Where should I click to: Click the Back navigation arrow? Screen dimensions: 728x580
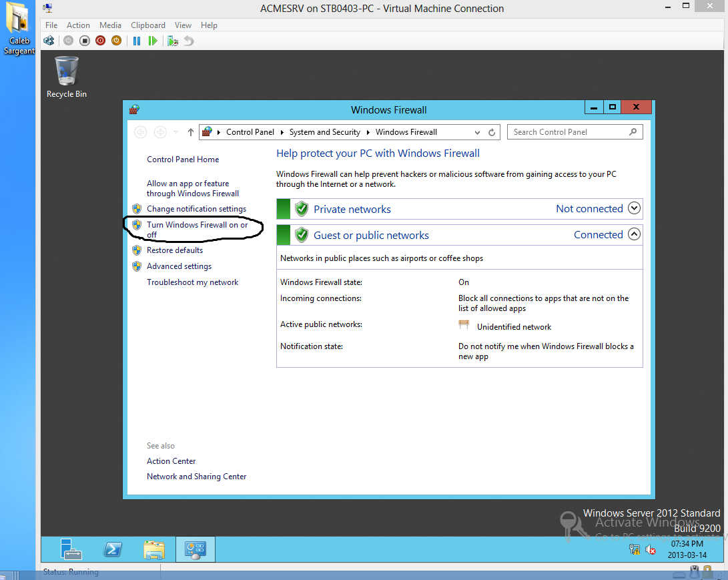140,132
